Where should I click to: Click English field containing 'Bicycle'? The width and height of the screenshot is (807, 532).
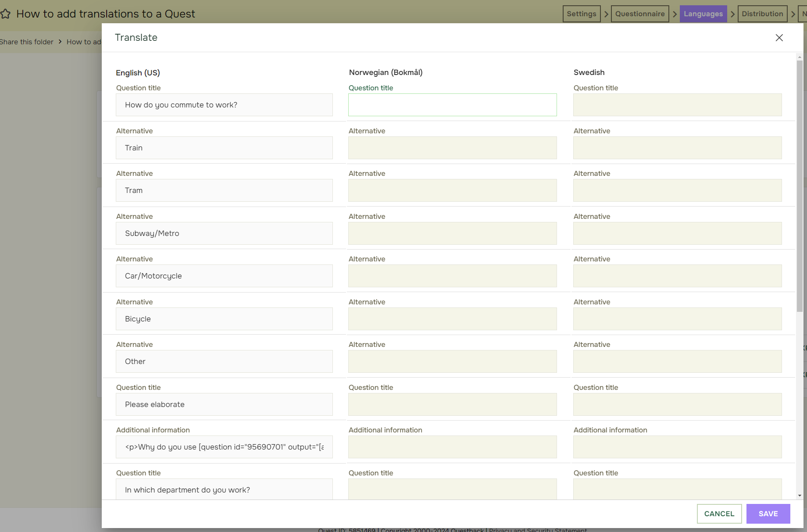coord(224,319)
